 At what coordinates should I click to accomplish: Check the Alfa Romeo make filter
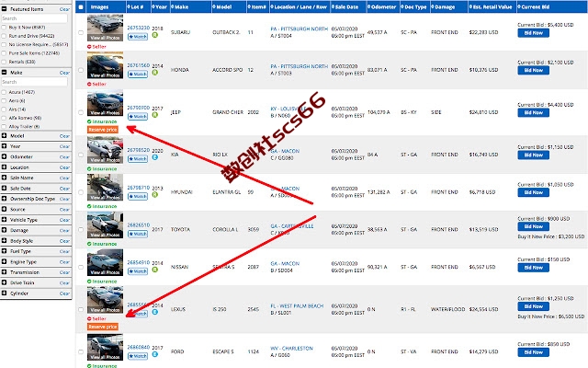[x=4, y=119]
